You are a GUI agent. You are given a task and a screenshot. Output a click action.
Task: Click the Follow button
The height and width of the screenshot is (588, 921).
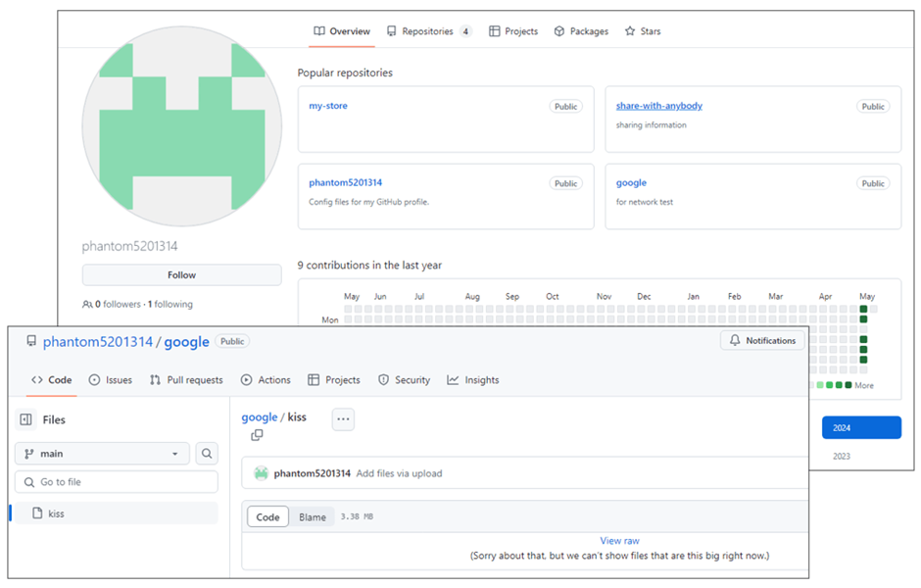(181, 275)
